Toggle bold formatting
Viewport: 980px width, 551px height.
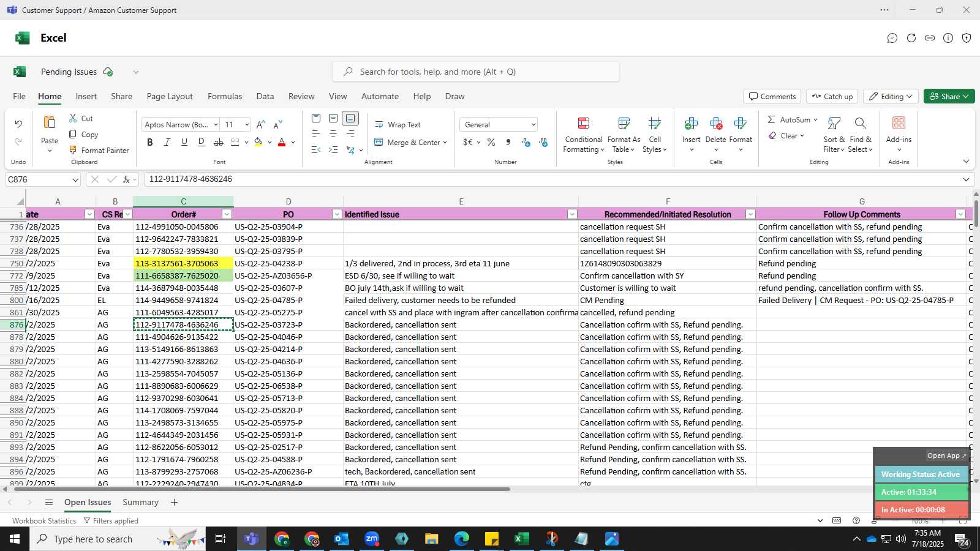(150, 142)
